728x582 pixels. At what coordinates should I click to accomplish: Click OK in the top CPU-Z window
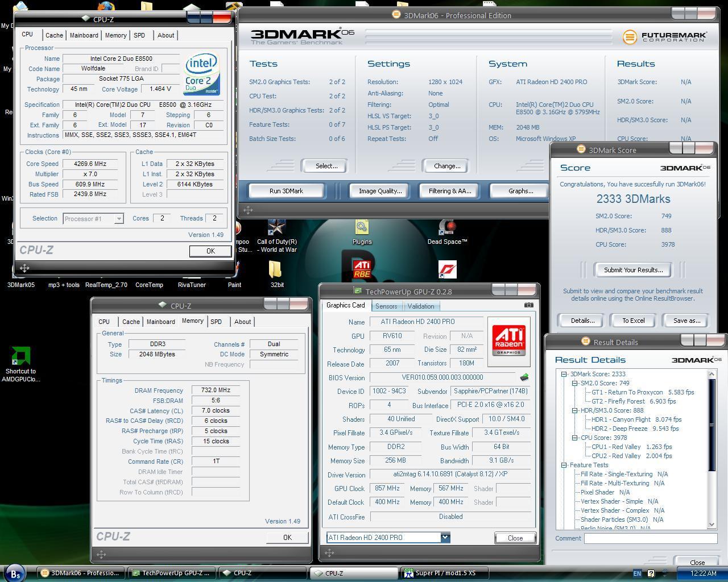tap(210, 251)
